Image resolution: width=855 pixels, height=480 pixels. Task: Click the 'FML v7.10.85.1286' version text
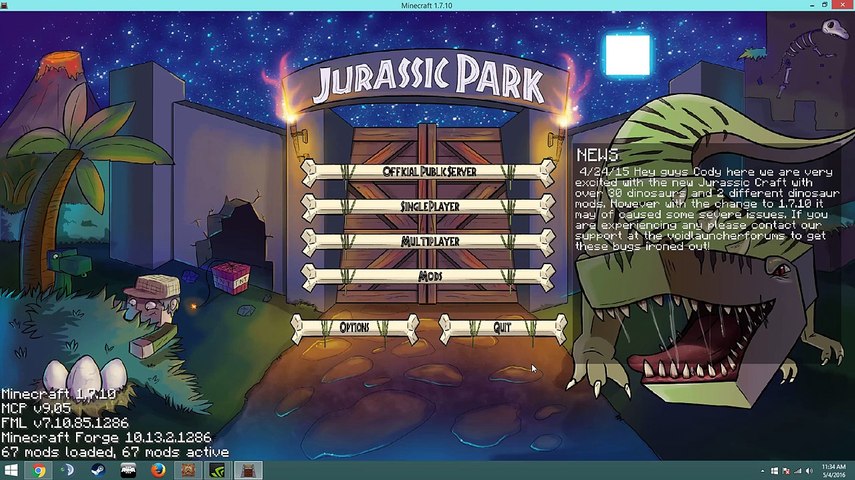[x=65, y=423]
